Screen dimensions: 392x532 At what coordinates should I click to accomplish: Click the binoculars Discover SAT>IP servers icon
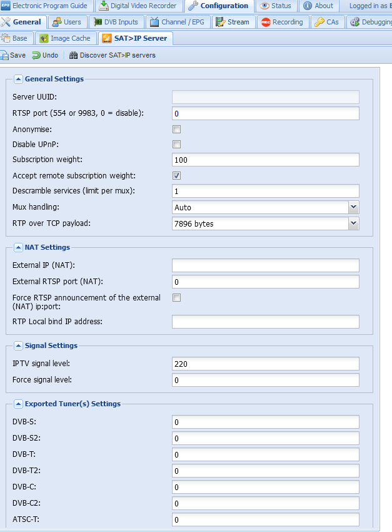[74, 55]
